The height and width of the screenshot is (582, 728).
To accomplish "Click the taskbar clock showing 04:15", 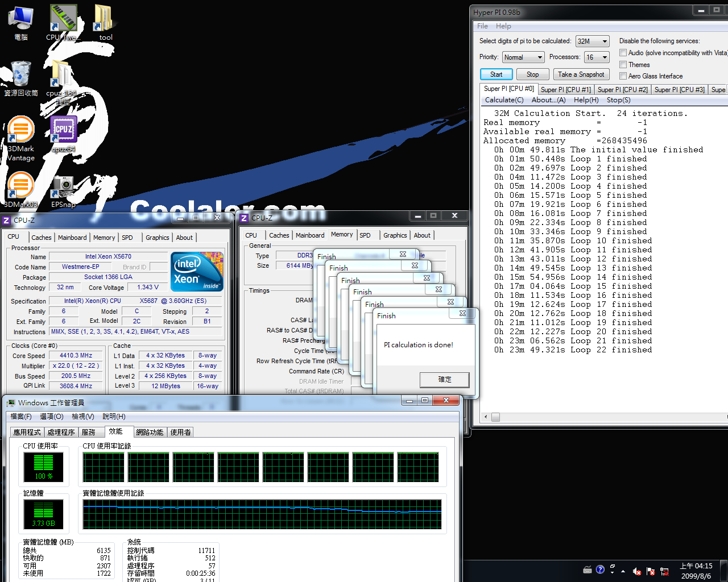I will 696,571.
